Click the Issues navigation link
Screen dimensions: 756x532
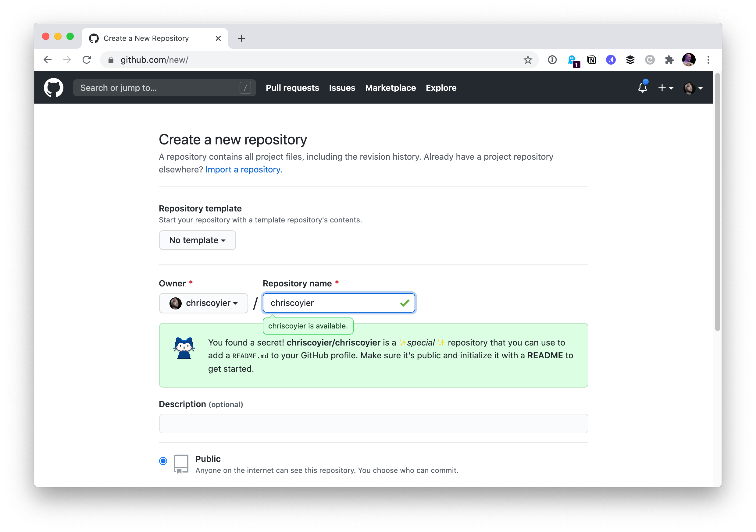[x=342, y=88]
